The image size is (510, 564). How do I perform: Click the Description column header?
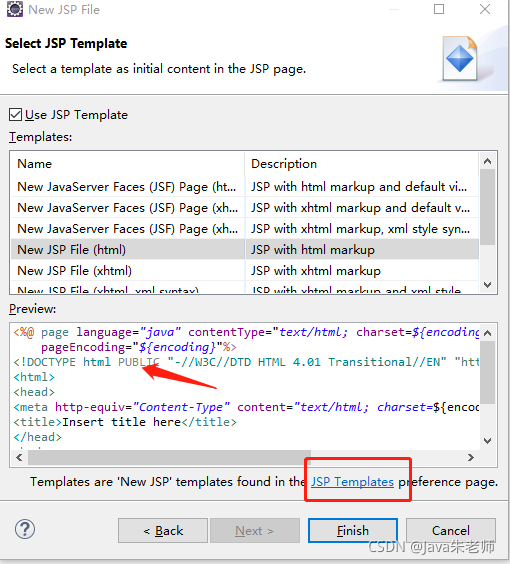361,164
